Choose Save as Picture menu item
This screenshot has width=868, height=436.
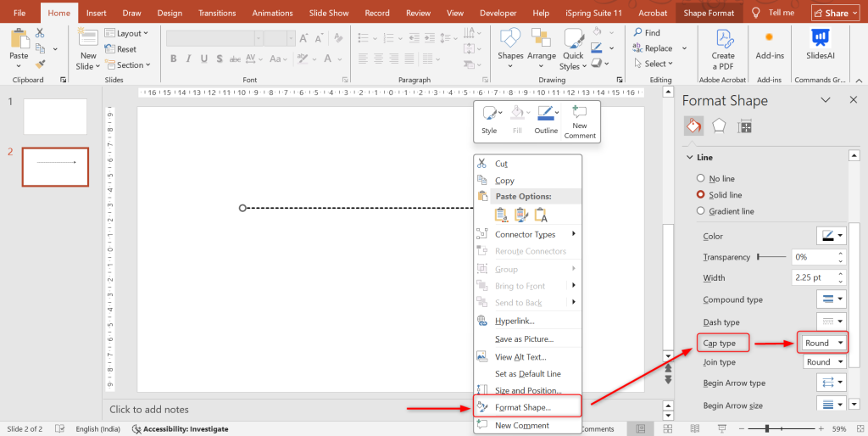(x=527, y=339)
